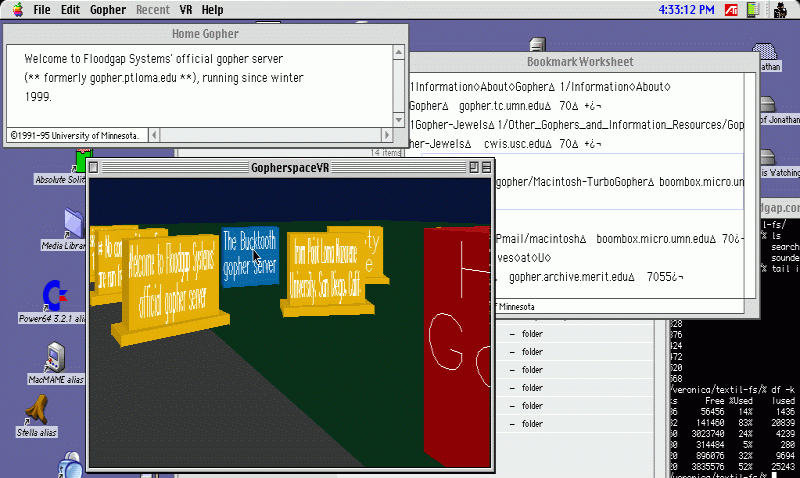Open the Gopher menu

107,10
